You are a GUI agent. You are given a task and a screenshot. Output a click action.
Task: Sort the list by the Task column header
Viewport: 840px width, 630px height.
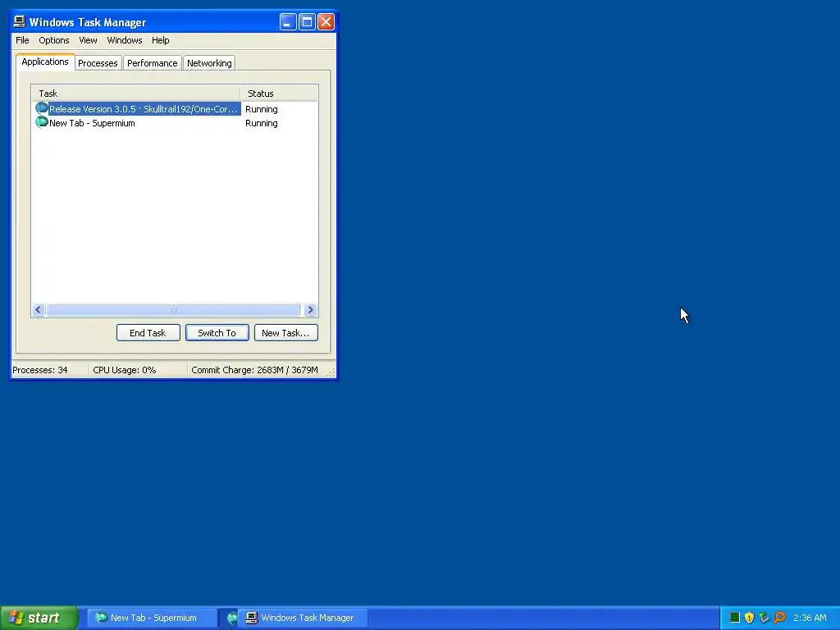[x=136, y=94]
